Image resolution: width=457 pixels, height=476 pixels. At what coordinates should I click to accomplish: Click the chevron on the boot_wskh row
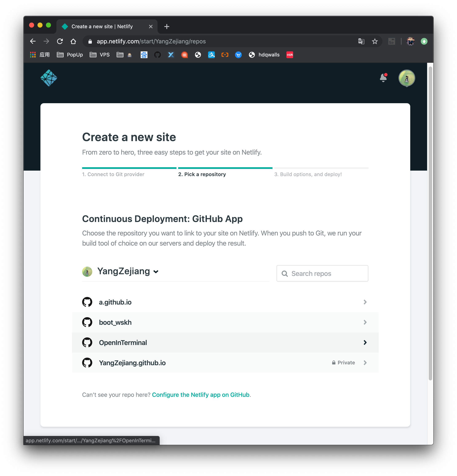click(365, 322)
